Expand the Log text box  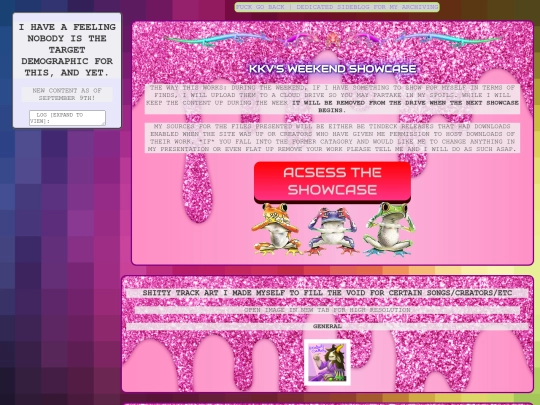click(x=67, y=118)
